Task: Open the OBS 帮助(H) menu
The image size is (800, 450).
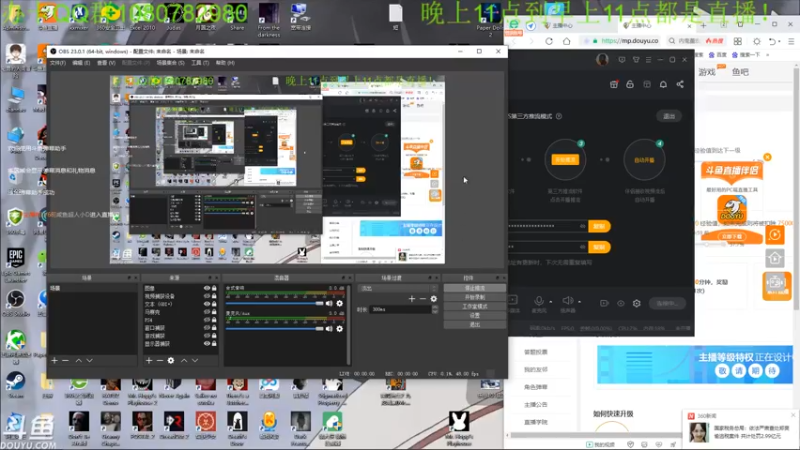Action: [x=225, y=63]
